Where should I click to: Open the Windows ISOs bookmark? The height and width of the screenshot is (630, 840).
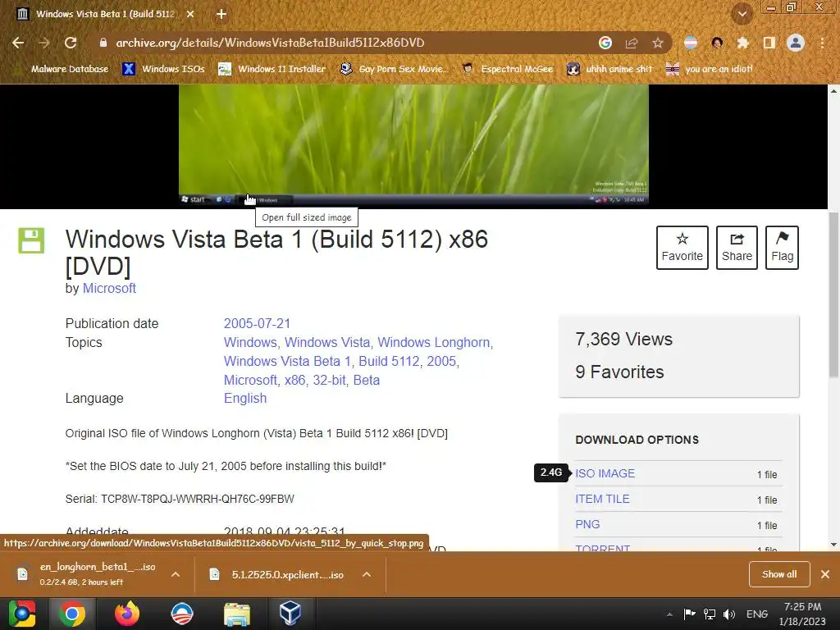164,69
